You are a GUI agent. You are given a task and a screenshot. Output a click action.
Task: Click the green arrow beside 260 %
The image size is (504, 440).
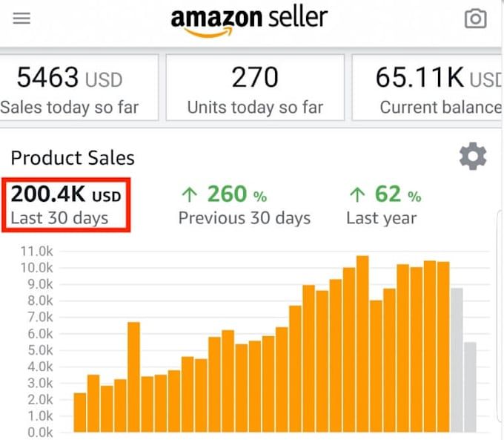pos(190,195)
